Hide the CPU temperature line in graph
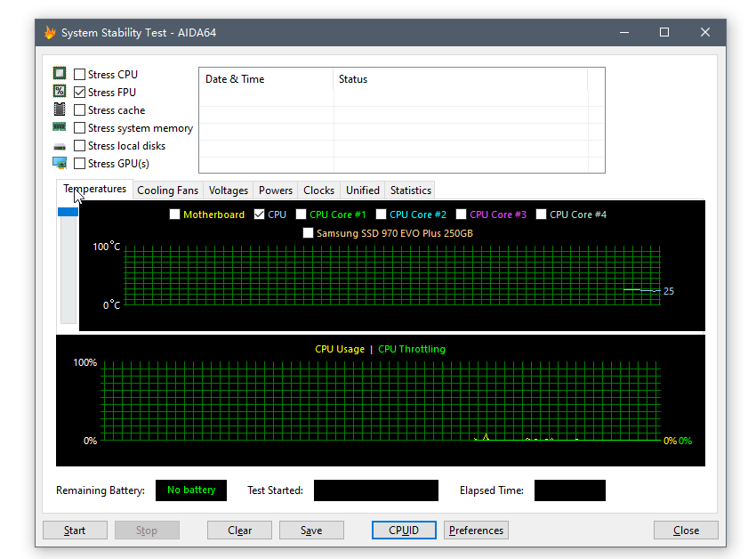 point(259,215)
